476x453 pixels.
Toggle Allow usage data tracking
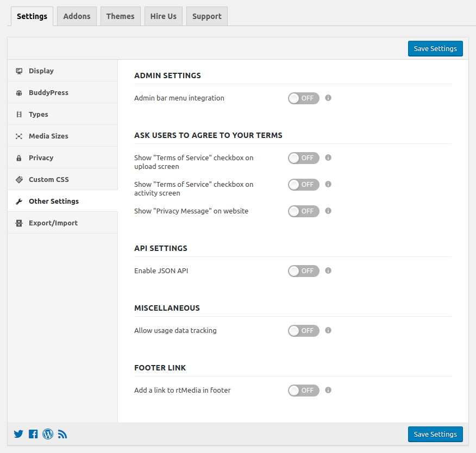tap(303, 330)
